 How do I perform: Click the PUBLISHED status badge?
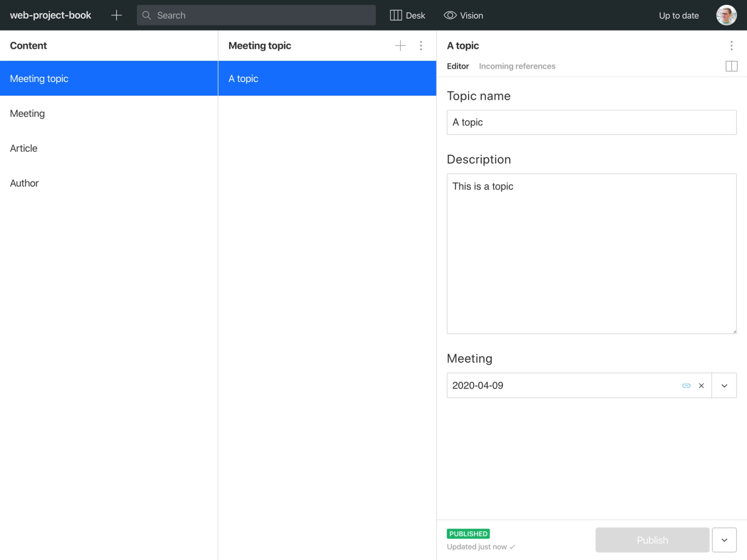[468, 534]
